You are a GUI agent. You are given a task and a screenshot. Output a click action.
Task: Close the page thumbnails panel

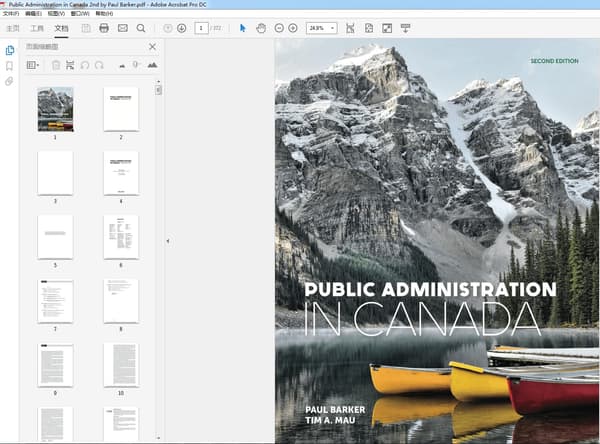pyautogui.click(x=152, y=47)
